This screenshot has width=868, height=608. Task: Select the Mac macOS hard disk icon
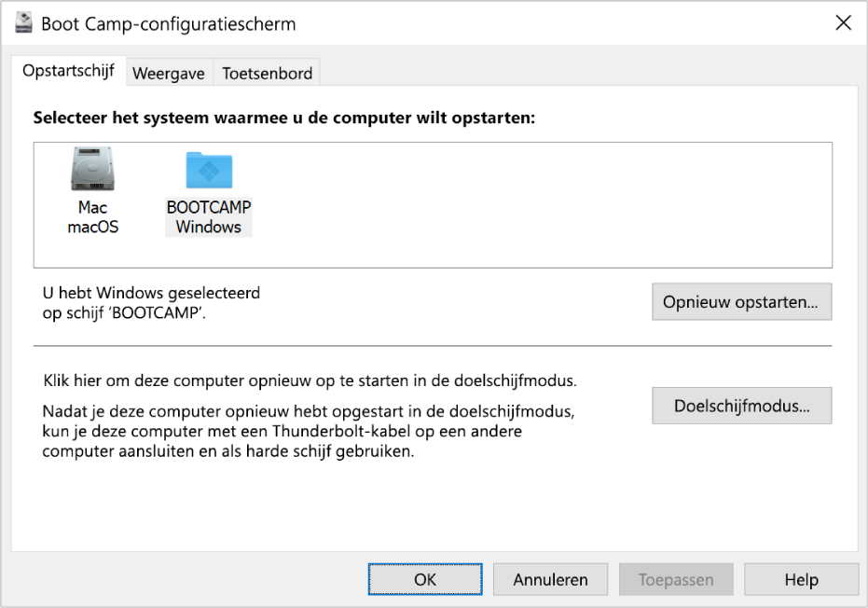click(x=93, y=171)
